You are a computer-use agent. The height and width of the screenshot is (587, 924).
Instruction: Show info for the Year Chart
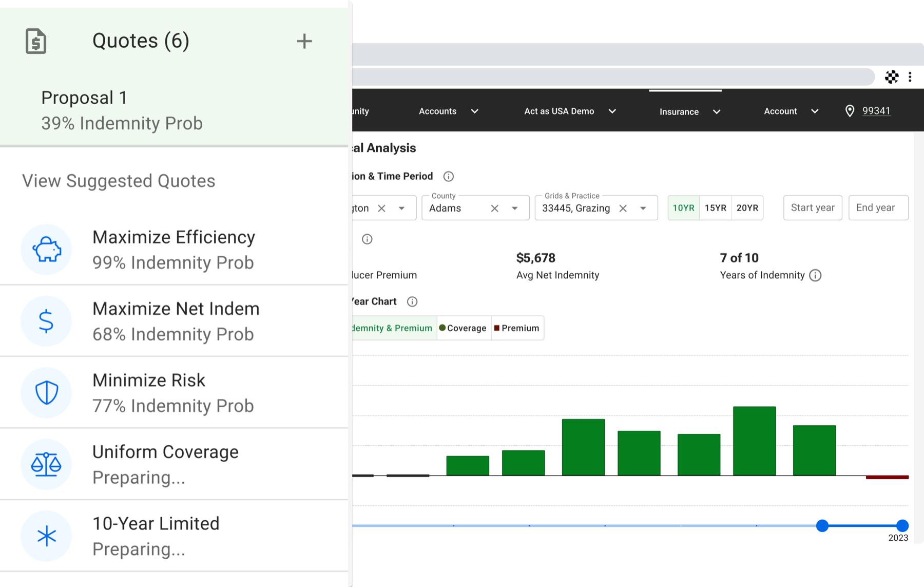(412, 301)
